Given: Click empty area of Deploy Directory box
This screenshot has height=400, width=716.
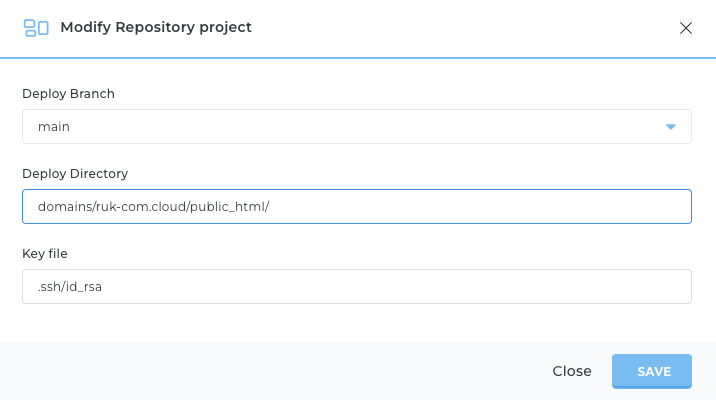Looking at the screenshot, I should coord(479,206).
